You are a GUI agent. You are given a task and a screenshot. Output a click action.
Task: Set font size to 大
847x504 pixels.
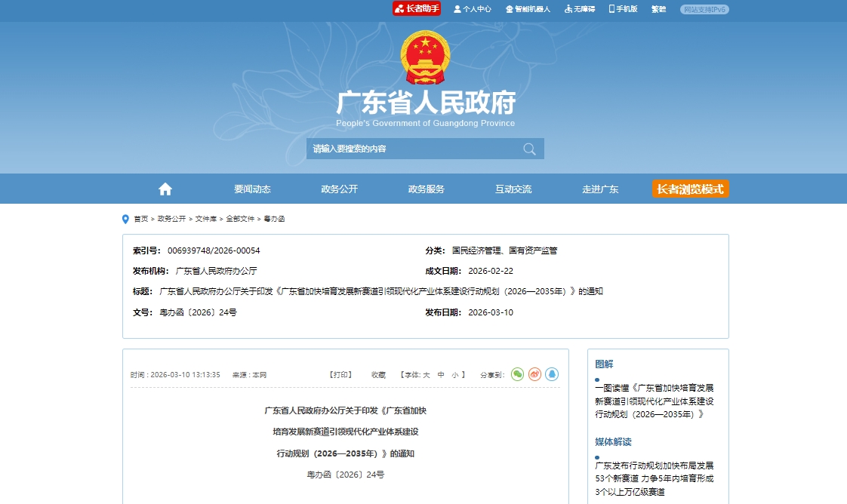[x=427, y=375]
